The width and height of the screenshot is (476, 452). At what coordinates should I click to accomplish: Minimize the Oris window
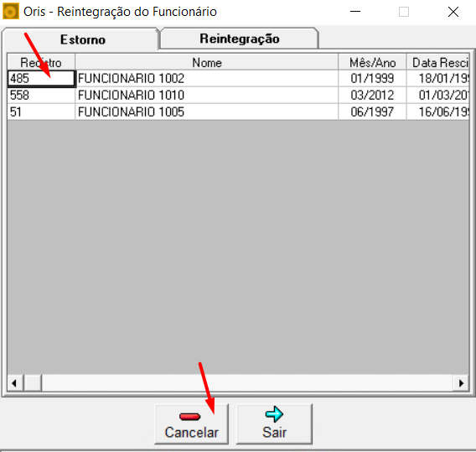355,12
